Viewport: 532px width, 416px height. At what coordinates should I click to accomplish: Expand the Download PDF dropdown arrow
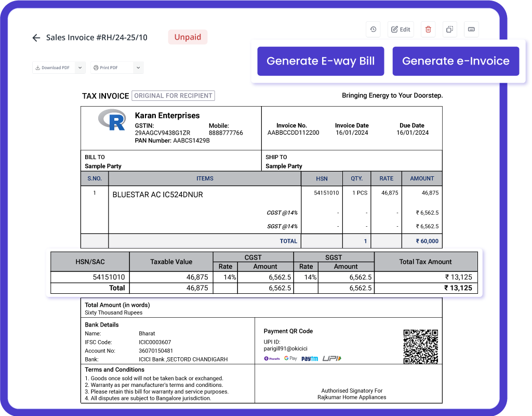point(80,68)
